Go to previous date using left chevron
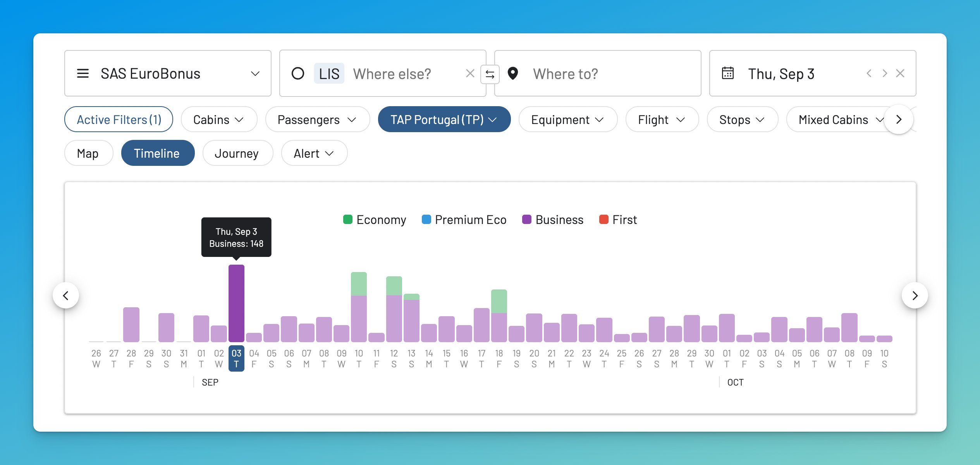 point(869,73)
